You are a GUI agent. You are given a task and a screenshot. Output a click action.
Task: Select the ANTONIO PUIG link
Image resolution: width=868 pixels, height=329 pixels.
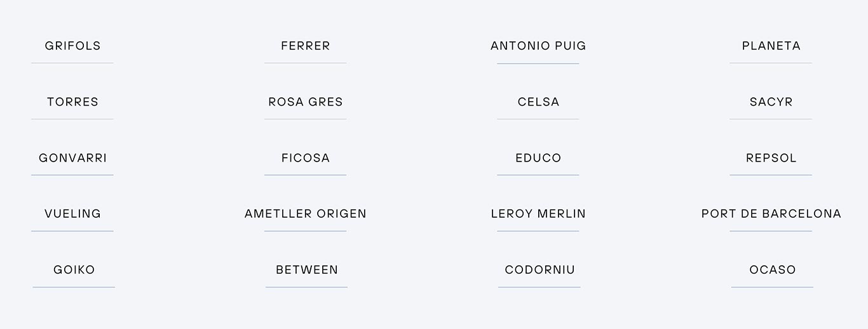pos(538,46)
